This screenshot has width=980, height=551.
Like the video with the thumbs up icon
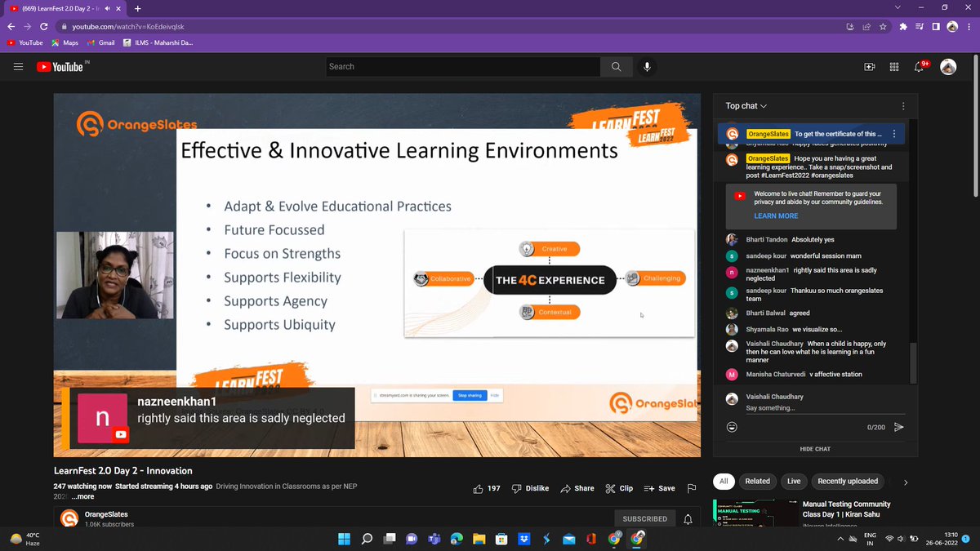481,487
